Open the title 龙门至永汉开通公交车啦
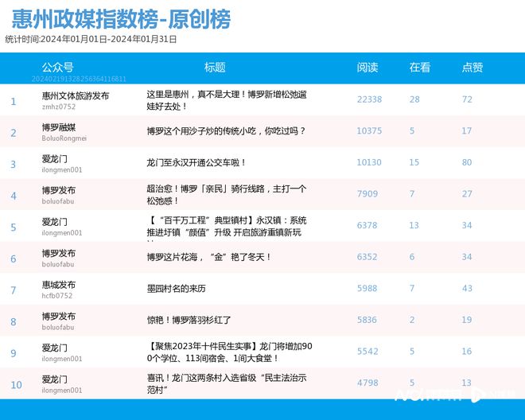 coord(196,162)
